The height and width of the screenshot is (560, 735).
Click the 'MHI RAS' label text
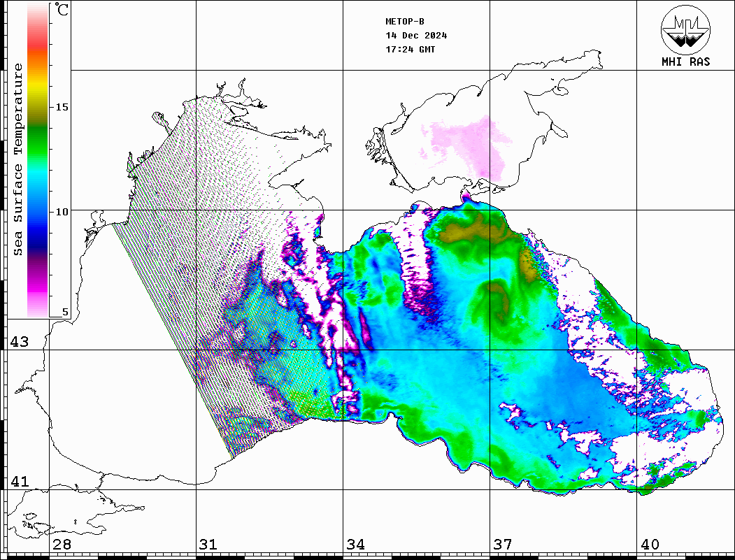[685, 62]
